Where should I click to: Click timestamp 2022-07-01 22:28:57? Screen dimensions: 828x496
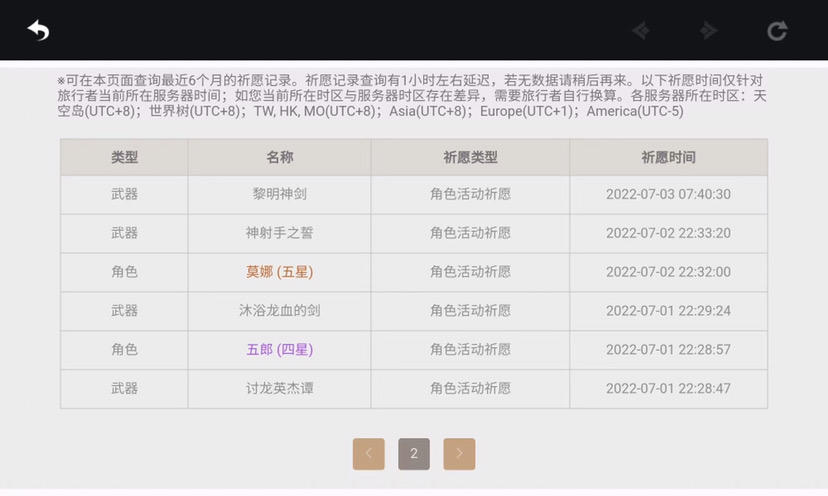[x=669, y=349]
